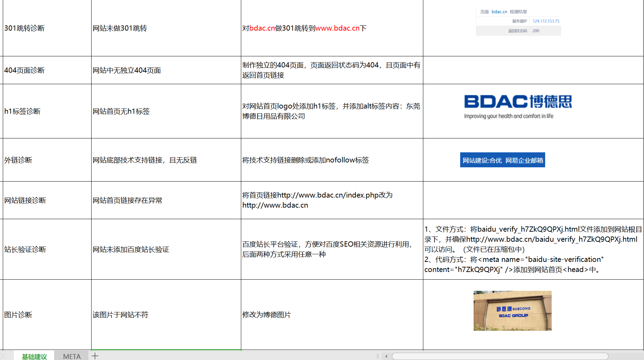Click the 网站建设:合优 footer screenshot image
644x360 pixels.
[x=502, y=160]
